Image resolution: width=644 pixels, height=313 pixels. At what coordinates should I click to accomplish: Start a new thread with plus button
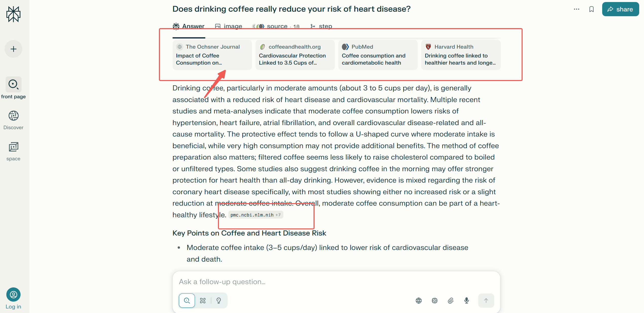tap(13, 49)
